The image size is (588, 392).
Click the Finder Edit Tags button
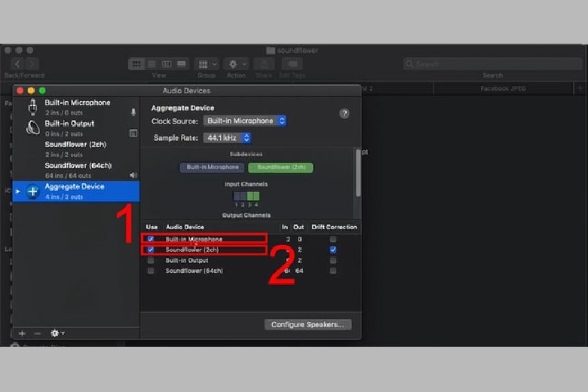pos(292,64)
